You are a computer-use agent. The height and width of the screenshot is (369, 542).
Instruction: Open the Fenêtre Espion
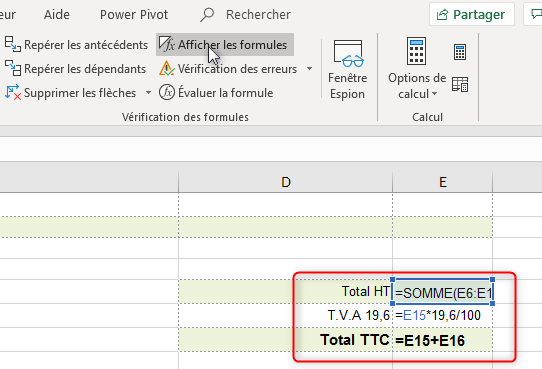tap(348, 69)
